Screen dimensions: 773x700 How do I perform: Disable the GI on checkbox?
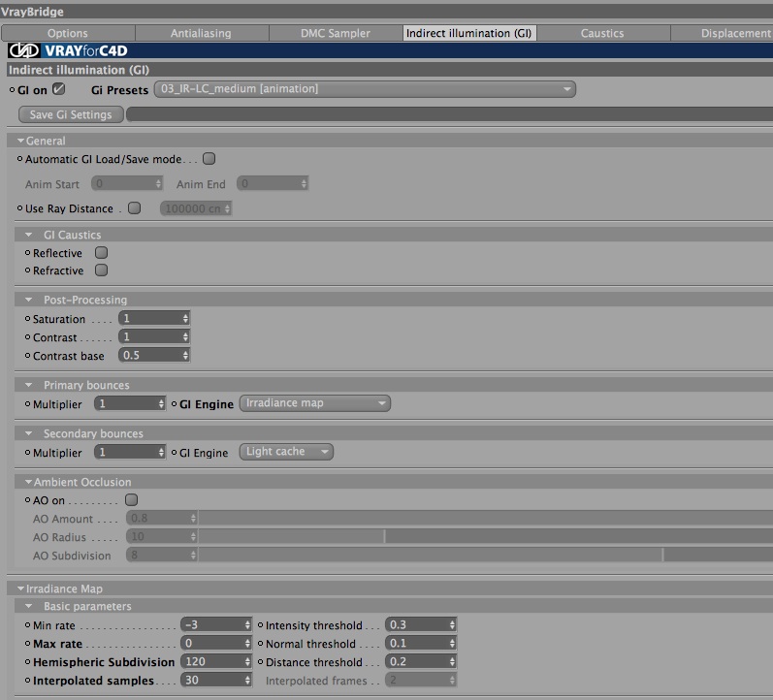(x=58, y=89)
